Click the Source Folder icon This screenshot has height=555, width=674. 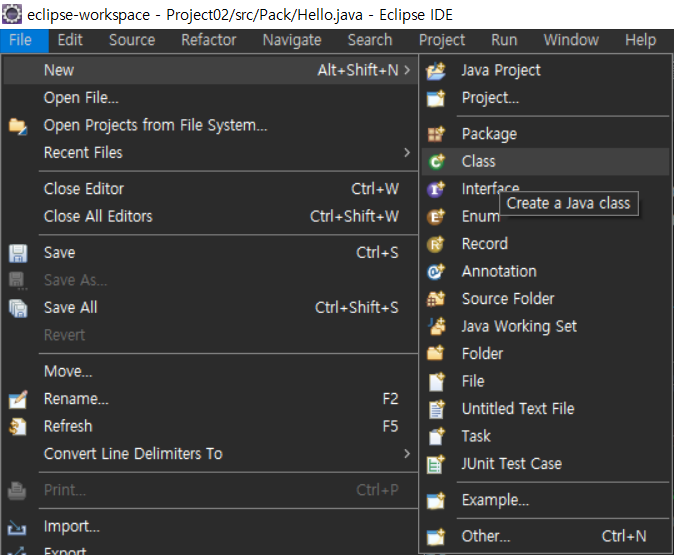(436, 299)
